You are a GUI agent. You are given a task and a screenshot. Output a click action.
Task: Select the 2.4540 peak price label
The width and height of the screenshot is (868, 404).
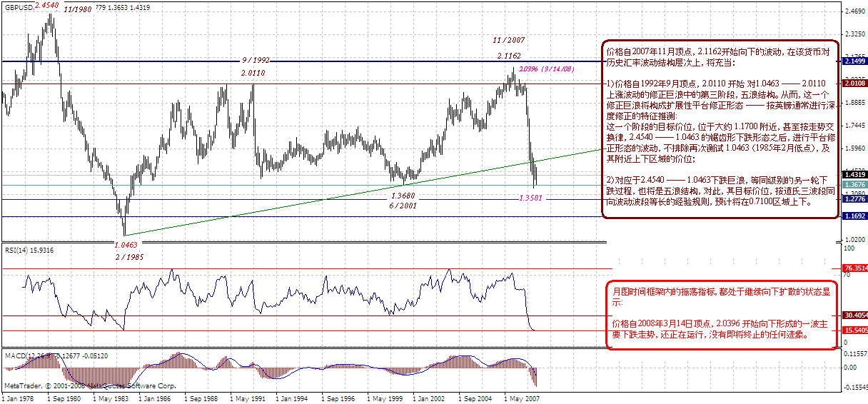(46, 4)
